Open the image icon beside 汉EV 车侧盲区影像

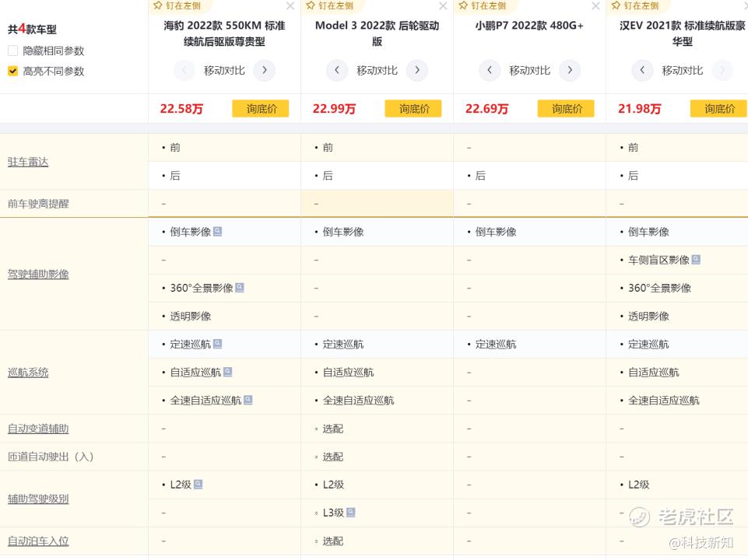pyautogui.click(x=696, y=260)
